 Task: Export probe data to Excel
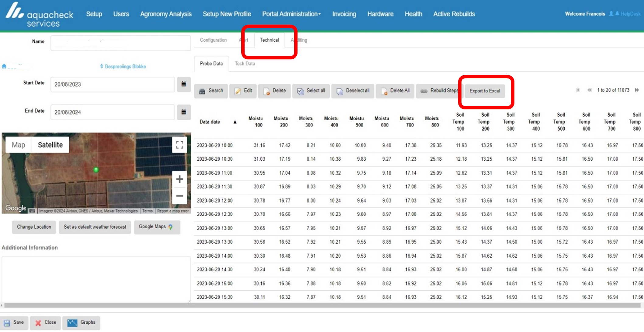(485, 91)
